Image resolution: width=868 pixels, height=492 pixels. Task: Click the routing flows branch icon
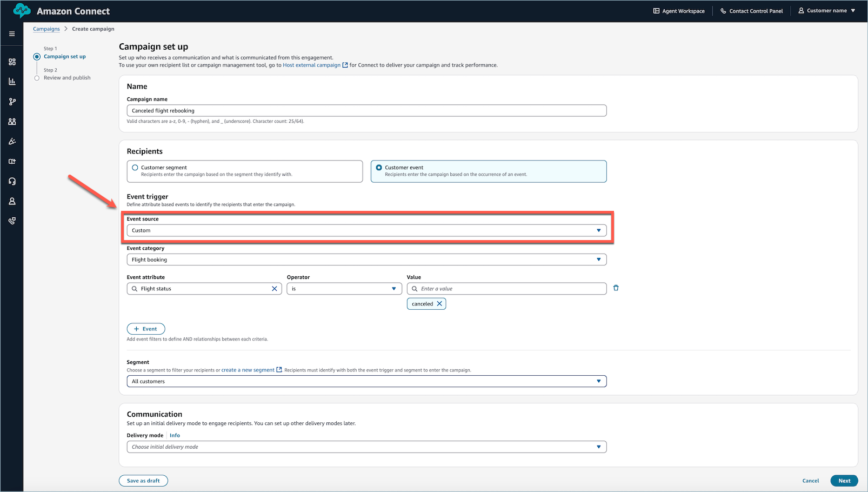(x=12, y=101)
